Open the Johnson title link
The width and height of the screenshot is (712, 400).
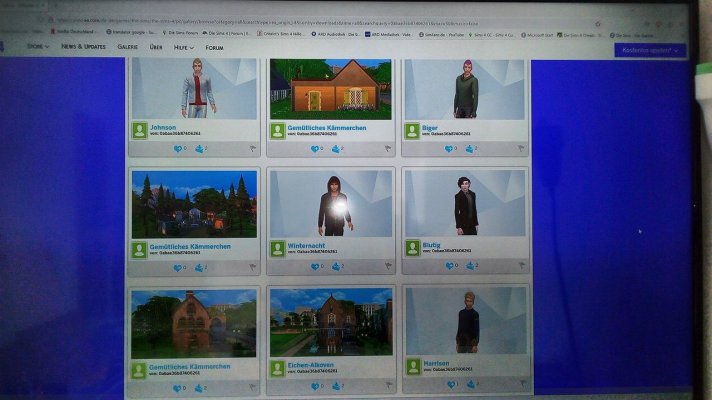click(x=163, y=128)
